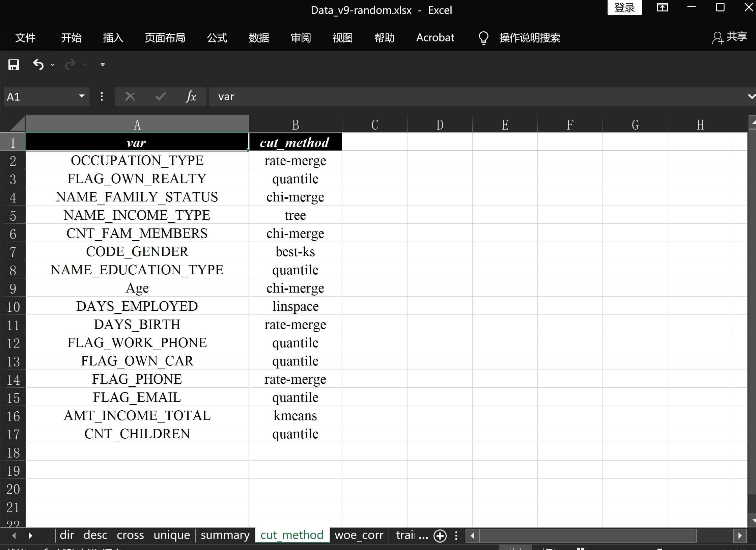The width and height of the screenshot is (756, 550).
Task: Click the Ribbon Display Options icon
Action: [x=662, y=7]
